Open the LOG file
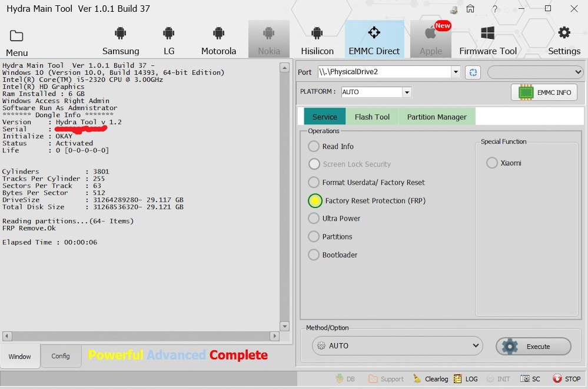This screenshot has height=389, width=588. click(466, 379)
